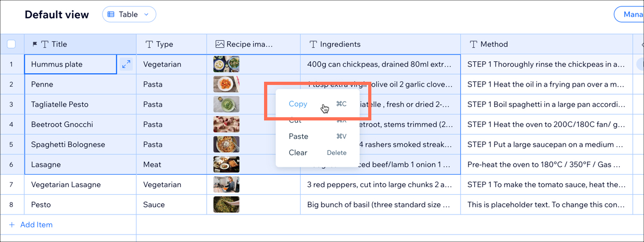Image resolution: width=644 pixels, height=242 pixels.
Task: Click the table grid icon in view selector
Action: 111,15
